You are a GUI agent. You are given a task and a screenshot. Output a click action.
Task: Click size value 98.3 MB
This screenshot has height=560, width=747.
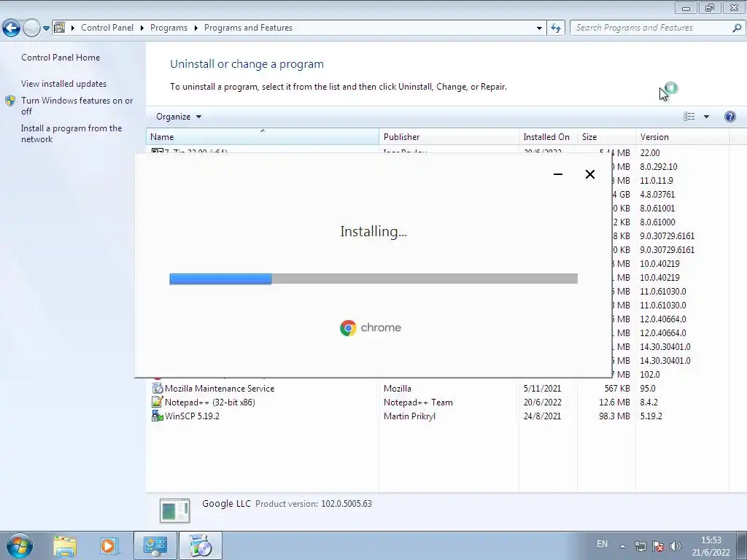click(x=614, y=416)
